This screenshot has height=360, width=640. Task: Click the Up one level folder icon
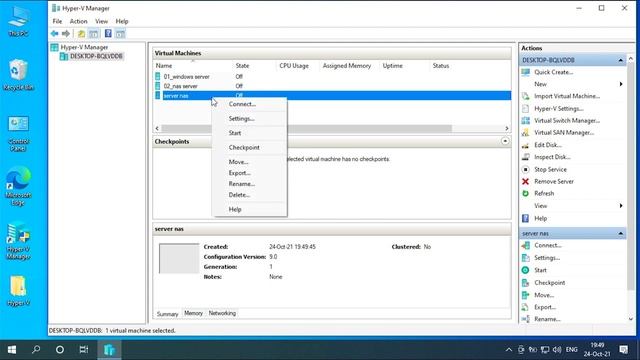[x=82, y=33]
